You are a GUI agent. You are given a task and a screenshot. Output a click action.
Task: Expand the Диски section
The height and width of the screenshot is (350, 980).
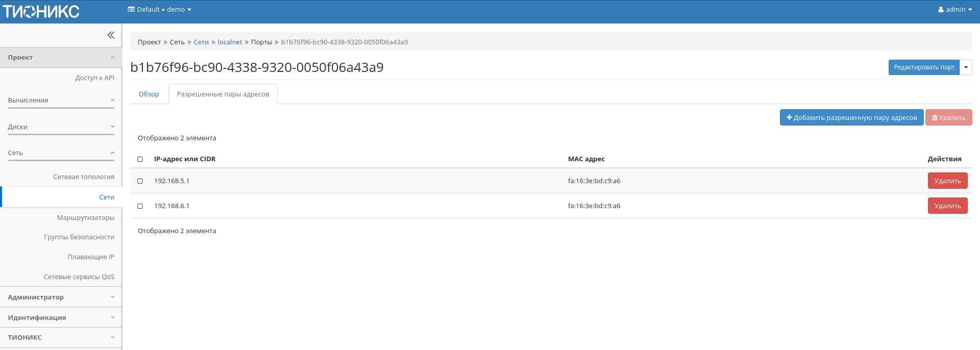pos(61,127)
